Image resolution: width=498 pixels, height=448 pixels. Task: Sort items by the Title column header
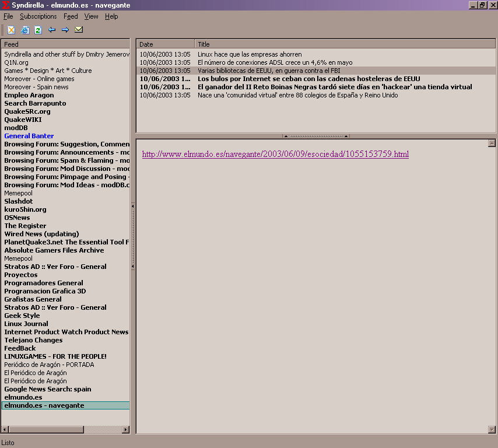345,44
